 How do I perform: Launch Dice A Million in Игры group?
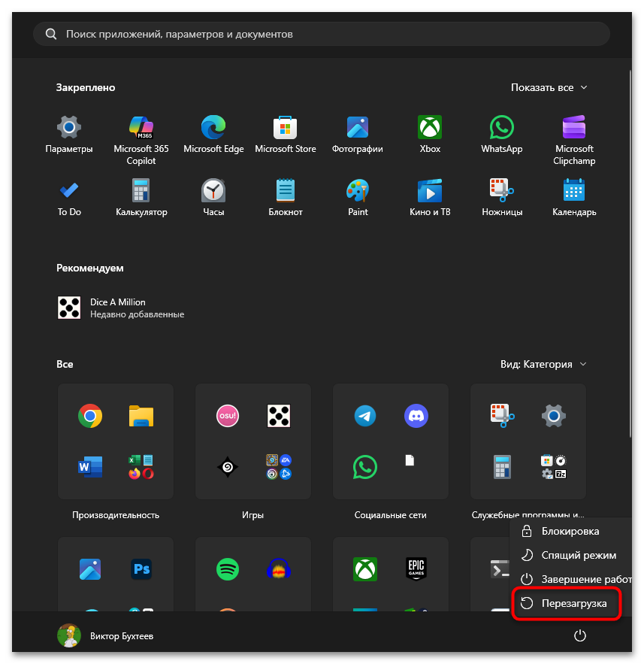279,416
